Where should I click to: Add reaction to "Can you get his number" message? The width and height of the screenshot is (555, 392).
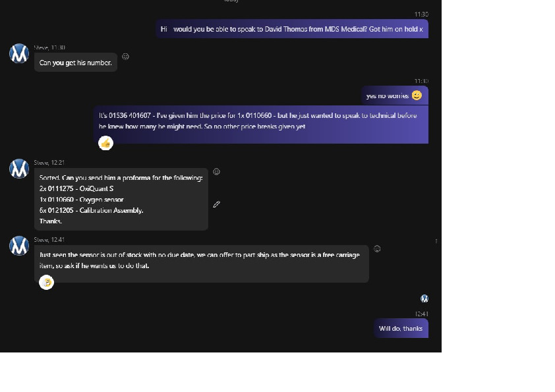coord(126,57)
